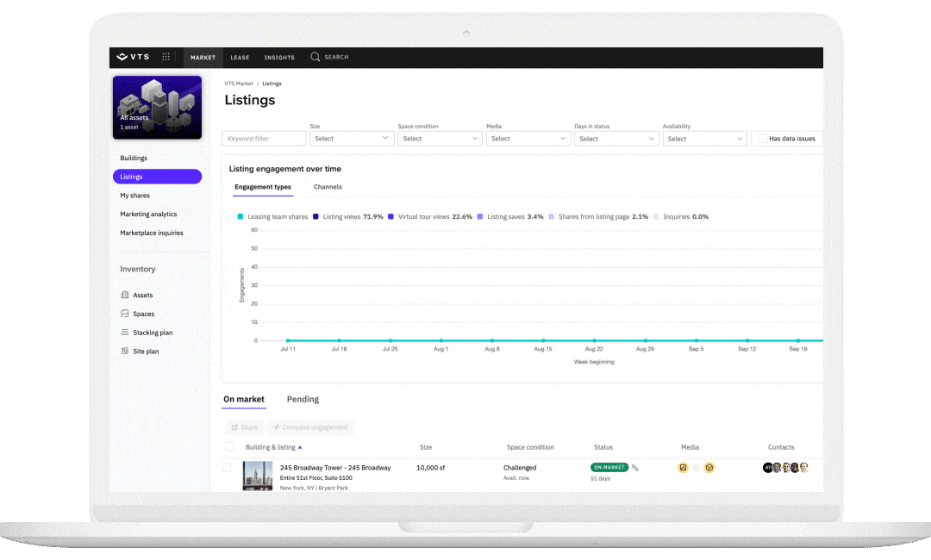Click the AY contact avatar

(x=767, y=468)
